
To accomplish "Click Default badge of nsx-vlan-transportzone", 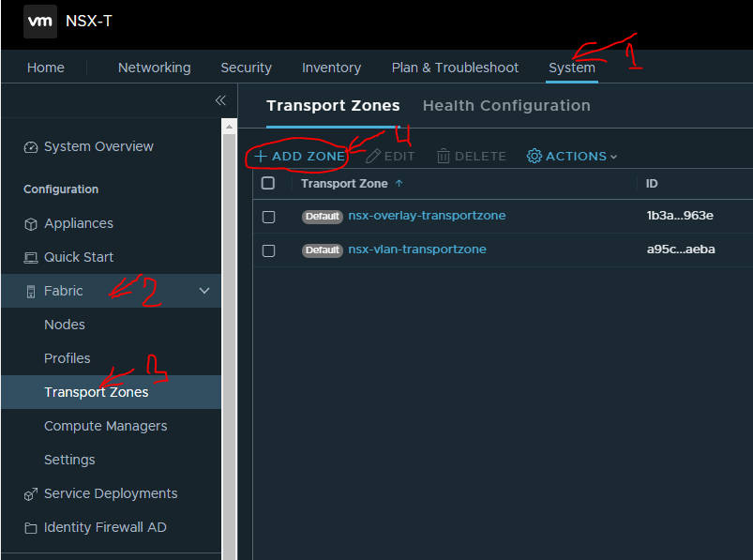I will pos(323,250).
